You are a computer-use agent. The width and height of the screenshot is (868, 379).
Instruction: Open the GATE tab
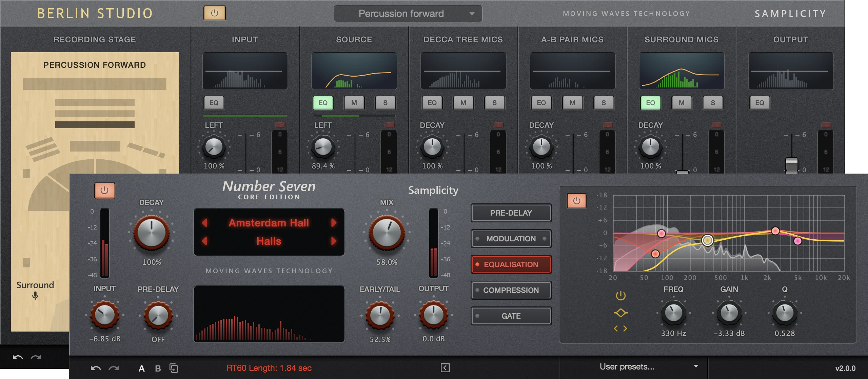click(x=511, y=316)
